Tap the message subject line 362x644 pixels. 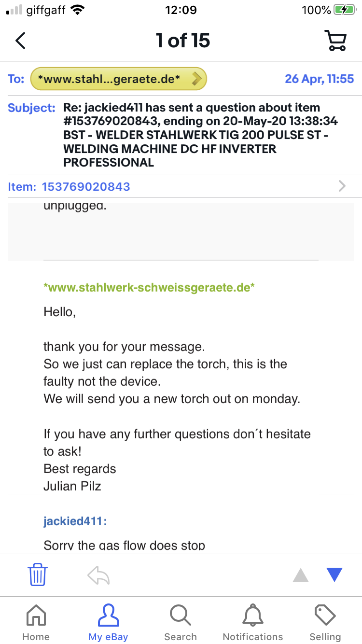click(200, 135)
